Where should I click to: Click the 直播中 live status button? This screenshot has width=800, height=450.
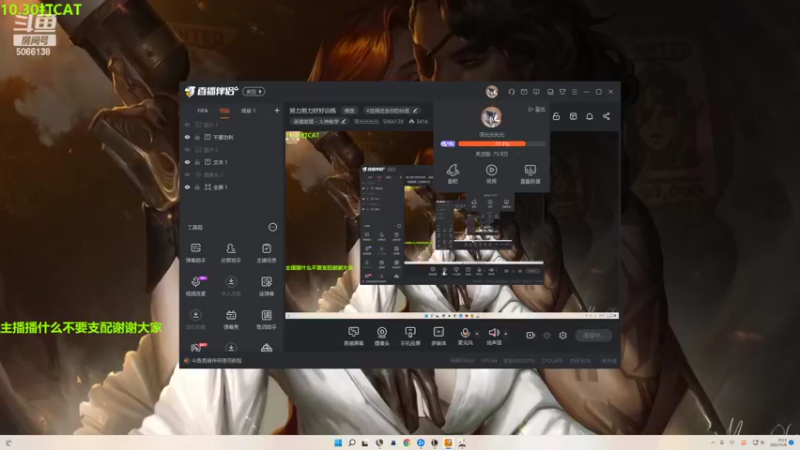point(593,335)
